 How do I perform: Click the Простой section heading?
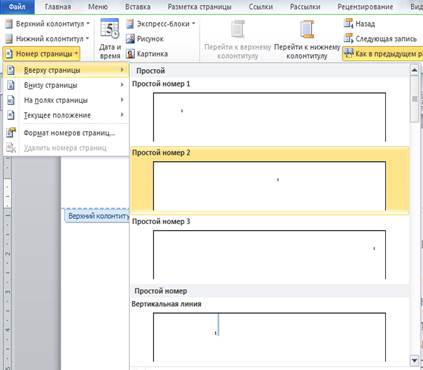(x=151, y=71)
